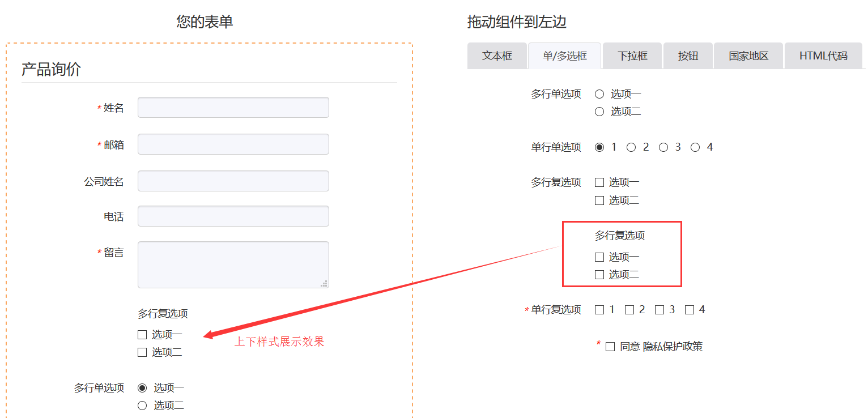Switch to the 国家地区 tab
The height and width of the screenshot is (418, 868).
click(747, 56)
